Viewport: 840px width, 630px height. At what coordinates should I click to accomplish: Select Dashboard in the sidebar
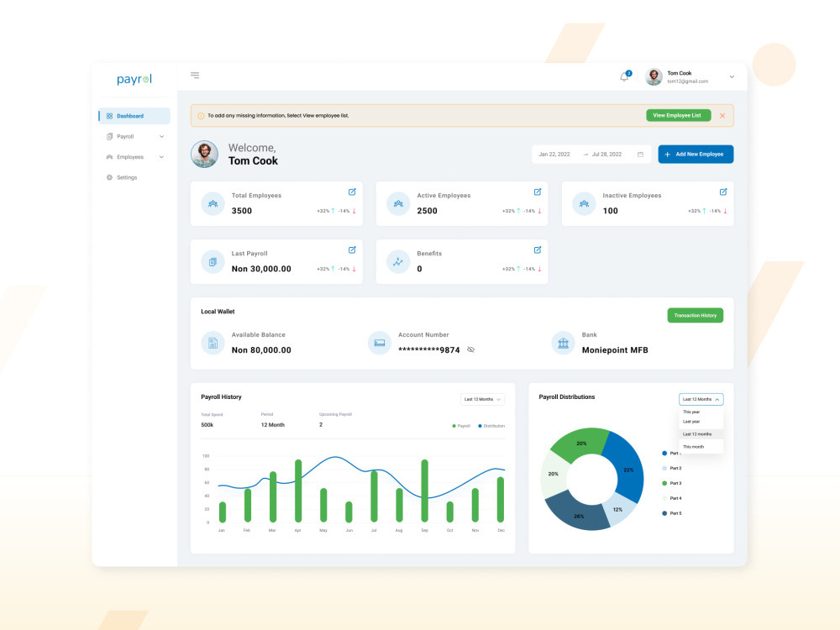tap(134, 116)
